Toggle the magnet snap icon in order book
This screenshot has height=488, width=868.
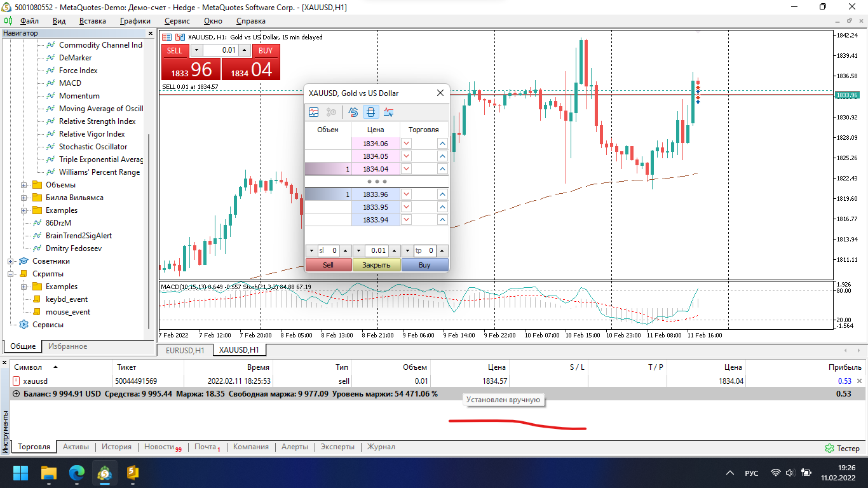[x=353, y=112]
